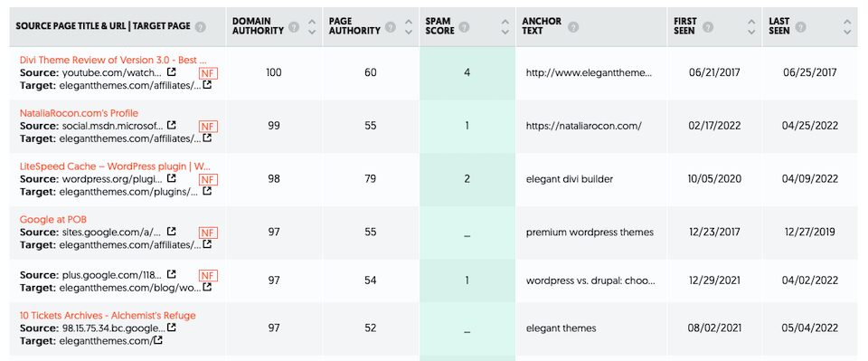
Task: Click help icon beside Anchor Text header
Action: tap(573, 26)
